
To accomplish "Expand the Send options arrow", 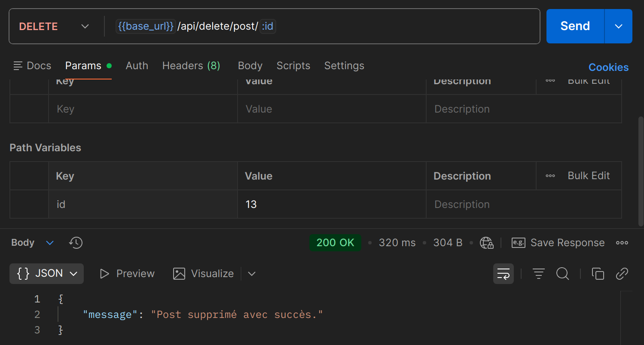I will (619, 26).
